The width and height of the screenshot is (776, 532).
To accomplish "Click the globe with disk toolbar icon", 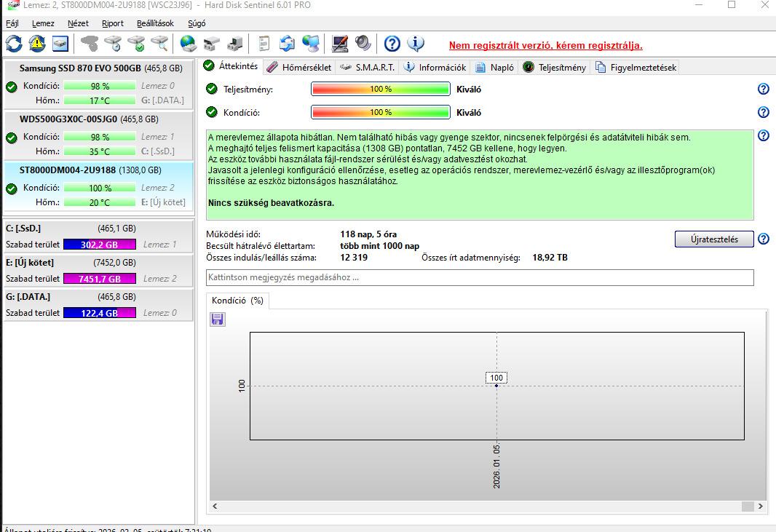I will [x=189, y=44].
